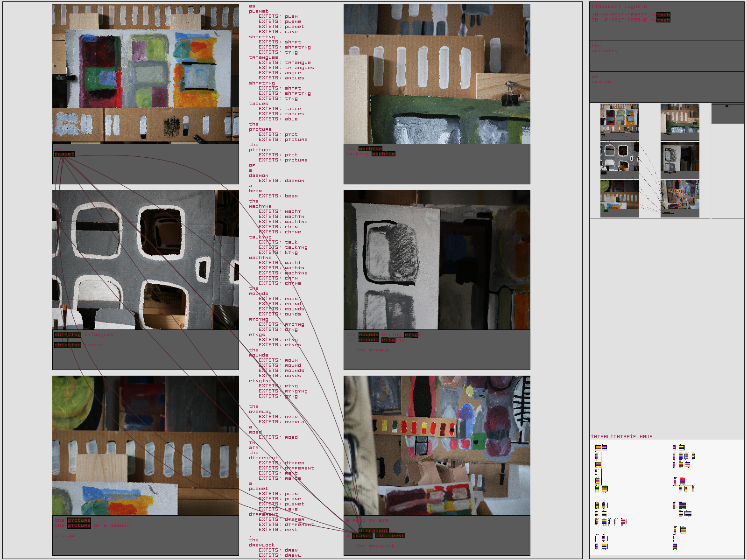Click 'EXISTS: daemon' entry in word list
The width and height of the screenshot is (747, 560).
click(282, 181)
